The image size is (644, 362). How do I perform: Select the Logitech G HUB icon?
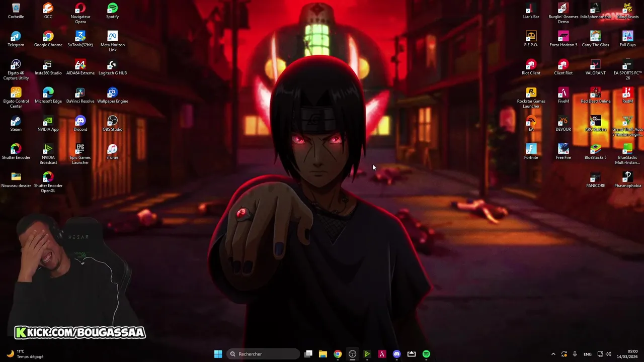(113, 67)
